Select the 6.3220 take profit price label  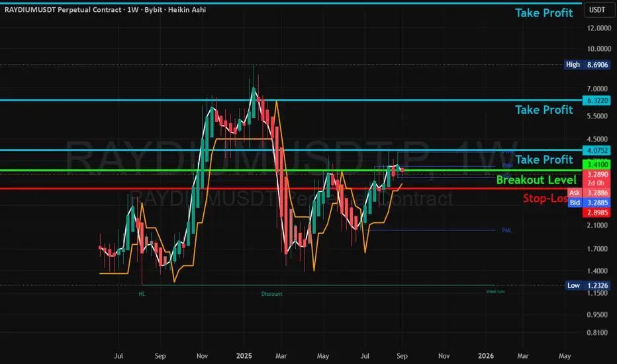pos(596,101)
